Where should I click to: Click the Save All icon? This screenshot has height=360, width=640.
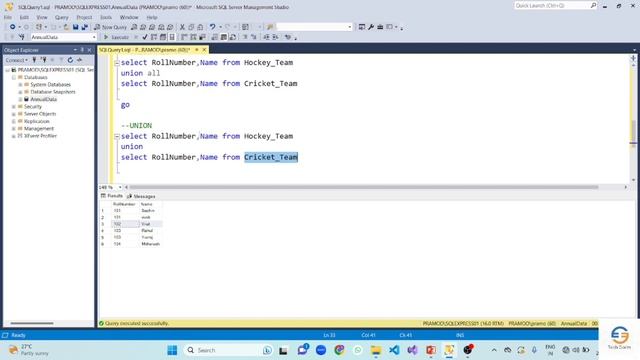pos(84,27)
